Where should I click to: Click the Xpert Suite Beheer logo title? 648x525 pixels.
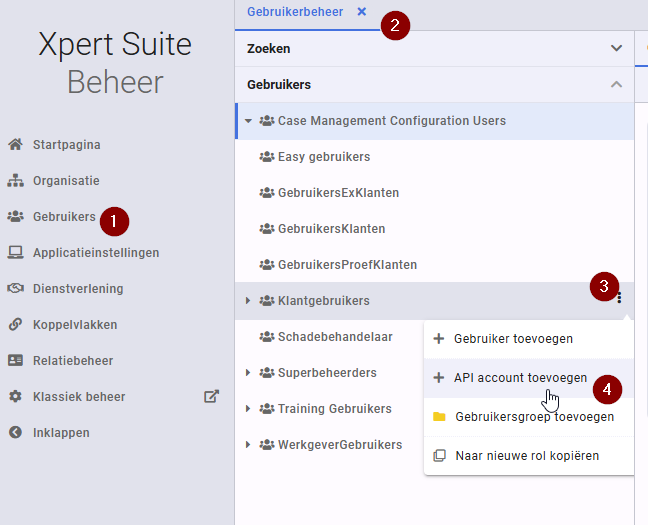click(x=115, y=62)
